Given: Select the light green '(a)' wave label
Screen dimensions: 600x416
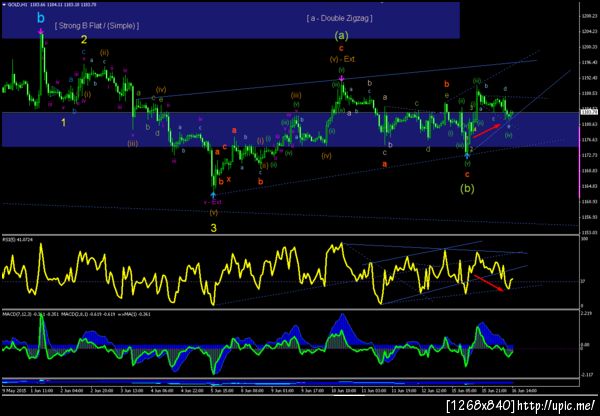Looking at the screenshot, I should click(341, 36).
